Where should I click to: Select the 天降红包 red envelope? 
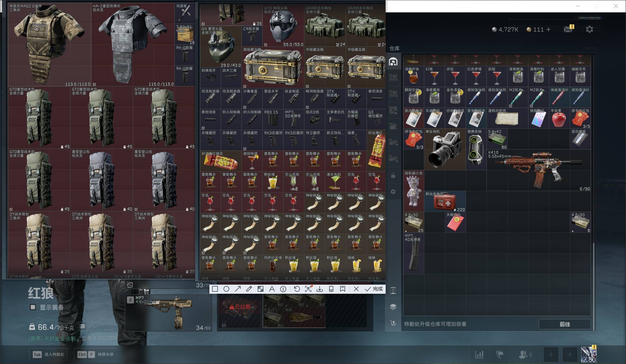point(455,222)
